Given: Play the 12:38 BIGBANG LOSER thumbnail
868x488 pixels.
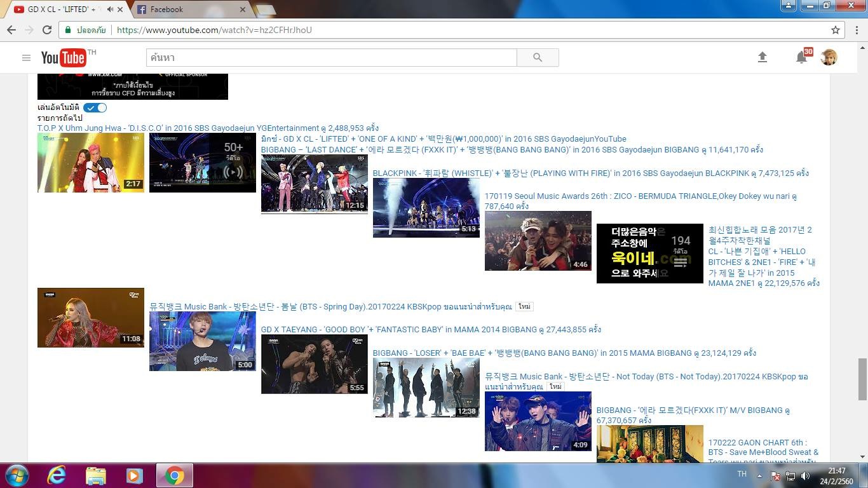Looking at the screenshot, I should [x=426, y=388].
